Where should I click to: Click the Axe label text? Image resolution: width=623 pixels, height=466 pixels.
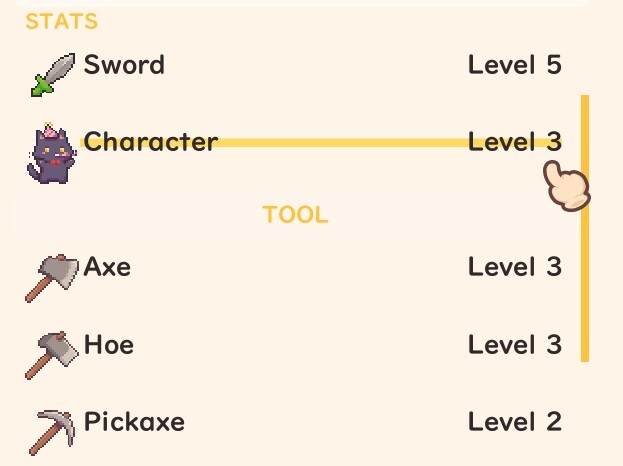click(x=107, y=267)
